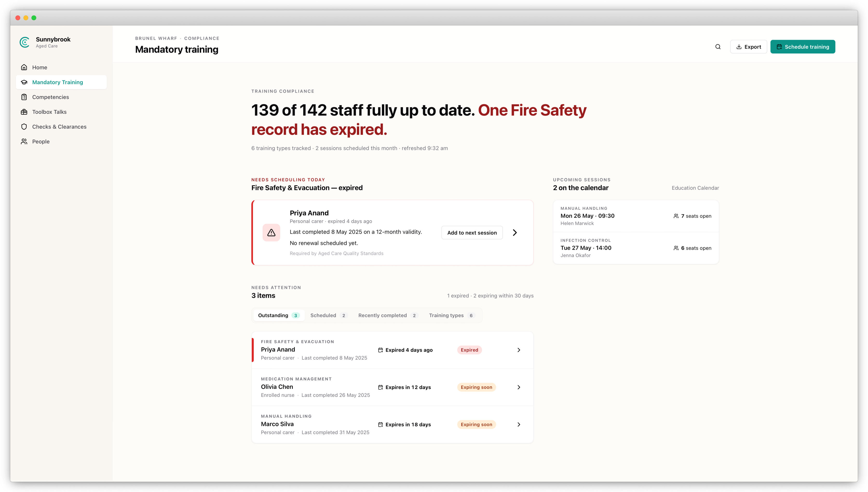Click Jenna Okafor trainer name
Image resolution: width=868 pixels, height=492 pixels.
click(x=575, y=256)
